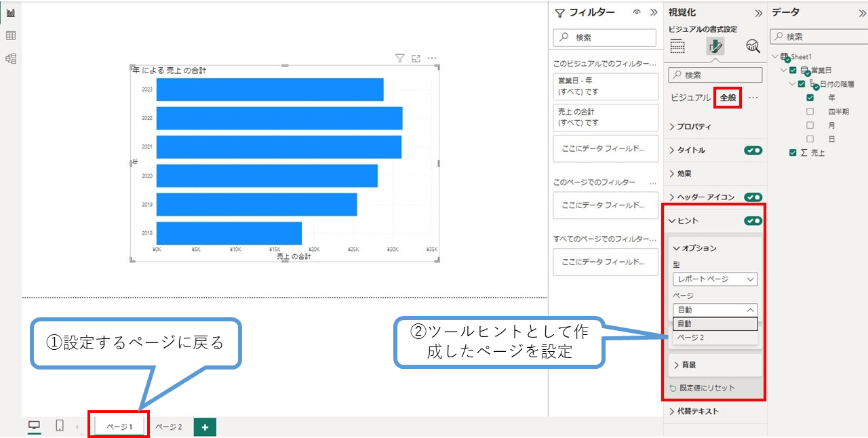Uncheck the 売上 field checkbox
This screenshot has height=438, width=868.
pyautogui.click(x=793, y=153)
